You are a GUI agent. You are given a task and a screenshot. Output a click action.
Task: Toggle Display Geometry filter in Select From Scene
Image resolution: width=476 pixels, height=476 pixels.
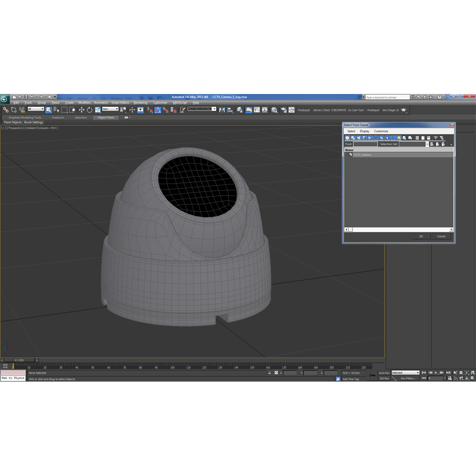tap(347, 138)
